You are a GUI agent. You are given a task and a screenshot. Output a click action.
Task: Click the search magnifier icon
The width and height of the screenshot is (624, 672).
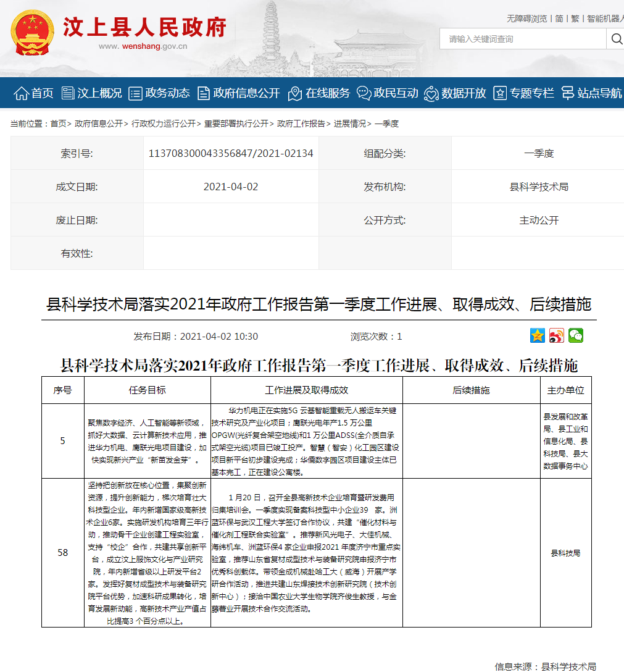click(x=617, y=39)
